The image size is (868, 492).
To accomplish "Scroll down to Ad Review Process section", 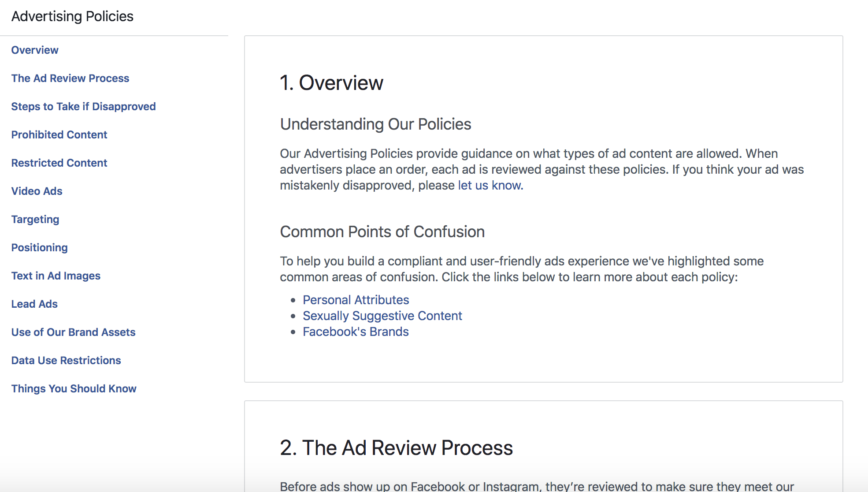I will point(69,78).
